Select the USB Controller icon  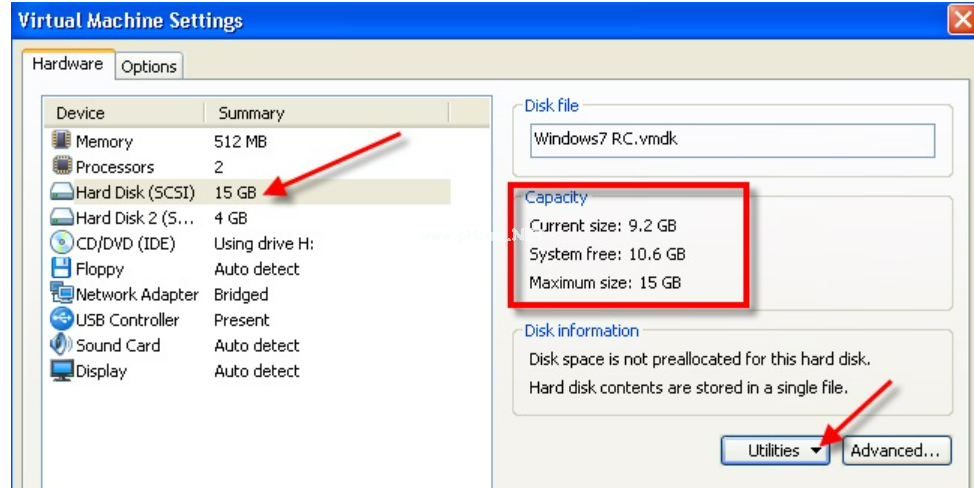62,320
